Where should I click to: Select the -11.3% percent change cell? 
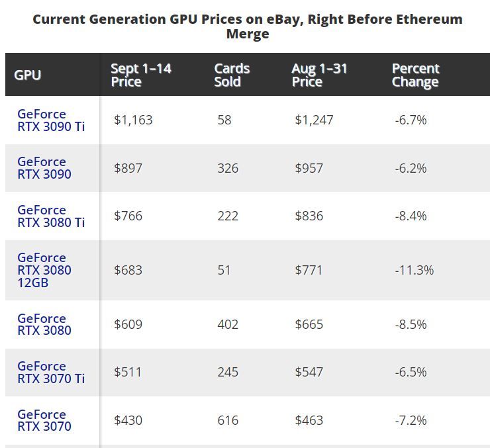(x=414, y=270)
